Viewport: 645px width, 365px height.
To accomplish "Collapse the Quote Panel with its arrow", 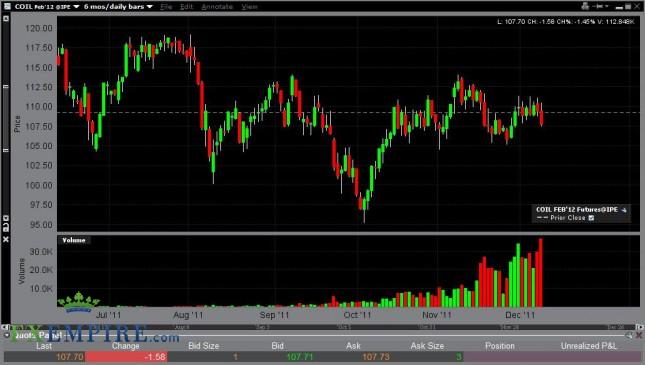I will coord(7,335).
